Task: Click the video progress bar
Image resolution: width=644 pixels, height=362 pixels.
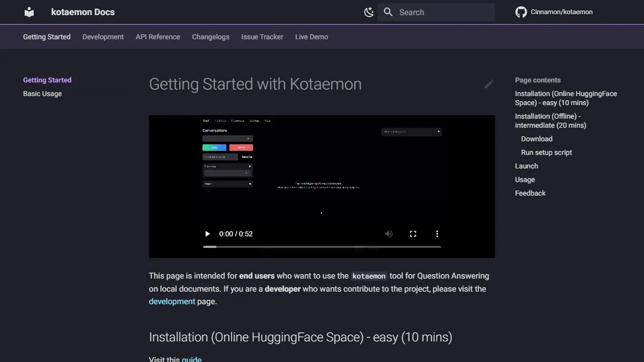Action: 322,247
